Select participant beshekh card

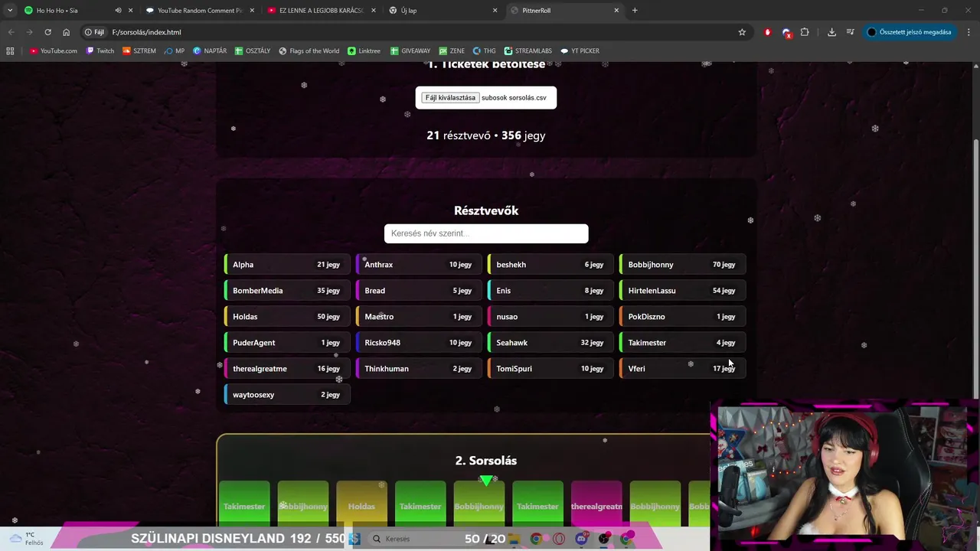point(550,265)
